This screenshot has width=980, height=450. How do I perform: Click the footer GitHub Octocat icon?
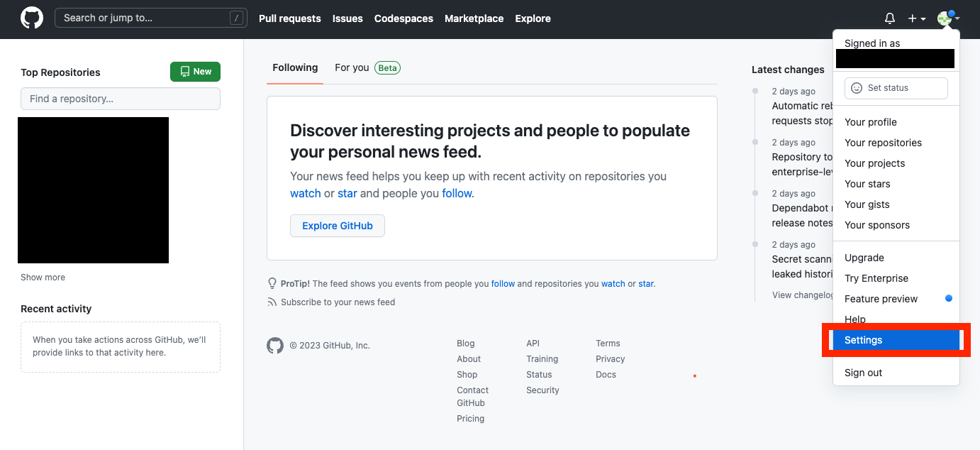click(x=275, y=346)
